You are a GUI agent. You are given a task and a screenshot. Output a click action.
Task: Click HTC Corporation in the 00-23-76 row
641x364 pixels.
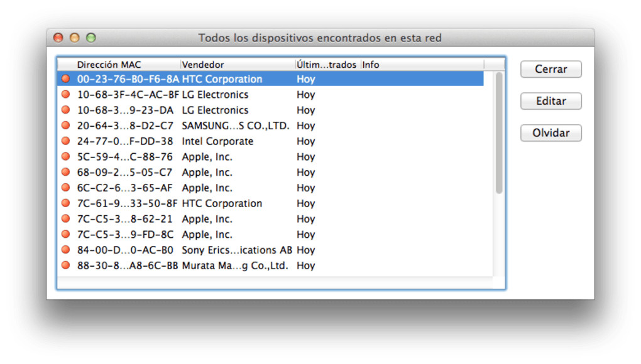222,79
